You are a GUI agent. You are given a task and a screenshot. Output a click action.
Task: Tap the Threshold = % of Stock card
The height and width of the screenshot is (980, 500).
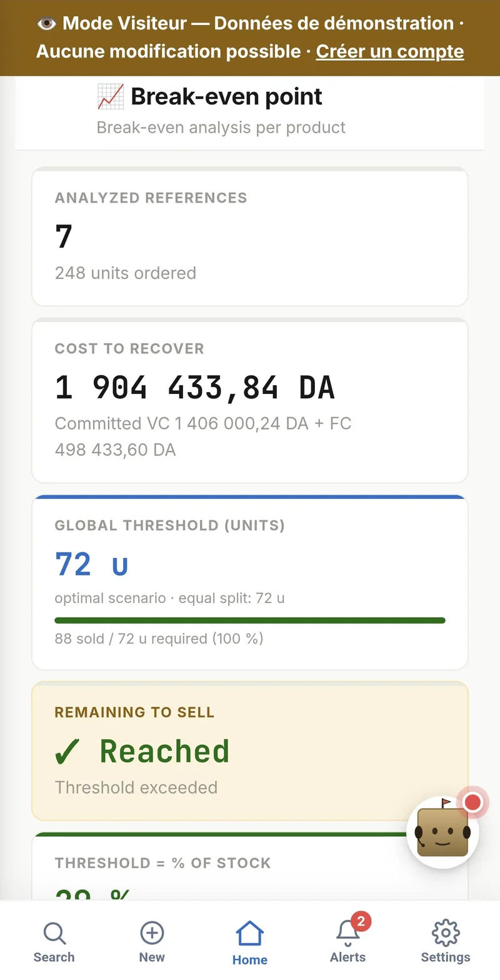[250, 867]
